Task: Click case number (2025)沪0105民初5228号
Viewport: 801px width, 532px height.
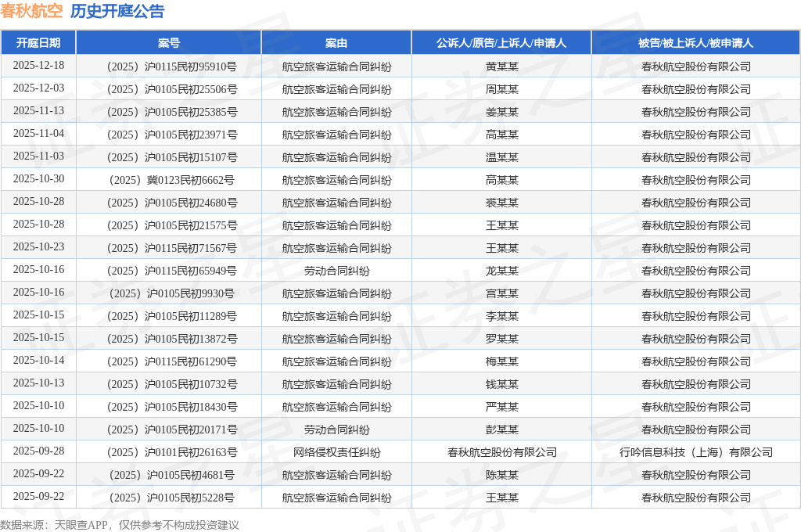Action: point(171,498)
